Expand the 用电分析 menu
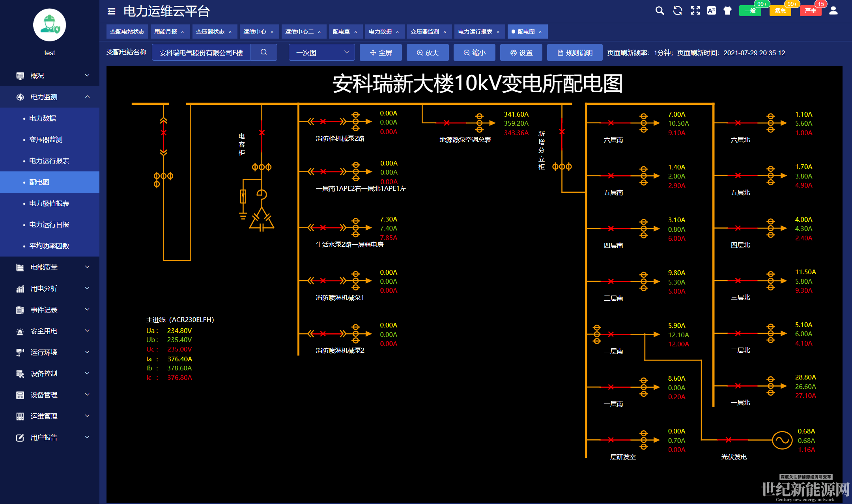The height and width of the screenshot is (504, 852). 87,288
